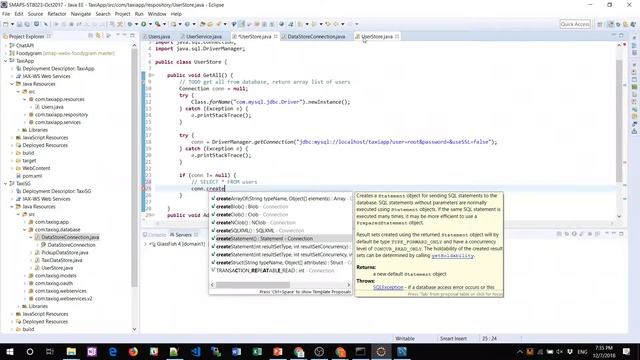Click the Save icon in the toolbar
The image size is (640, 360).
[x=19, y=24]
